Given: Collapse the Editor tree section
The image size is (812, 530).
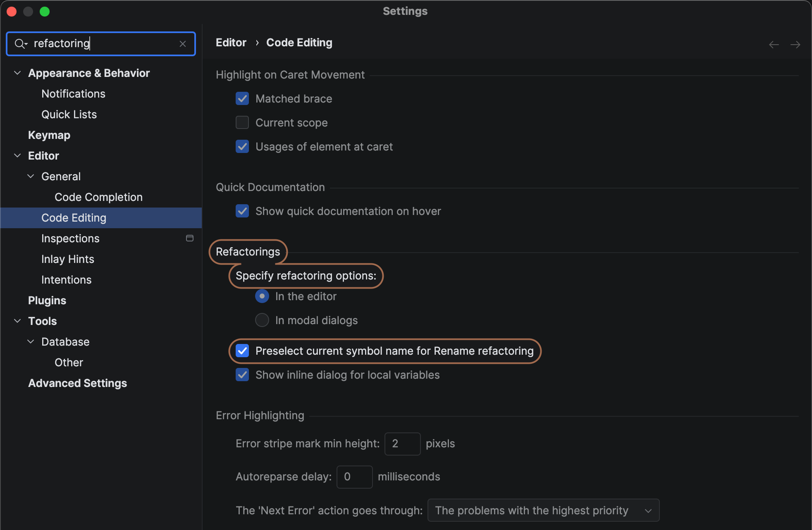Looking at the screenshot, I should 17,155.
